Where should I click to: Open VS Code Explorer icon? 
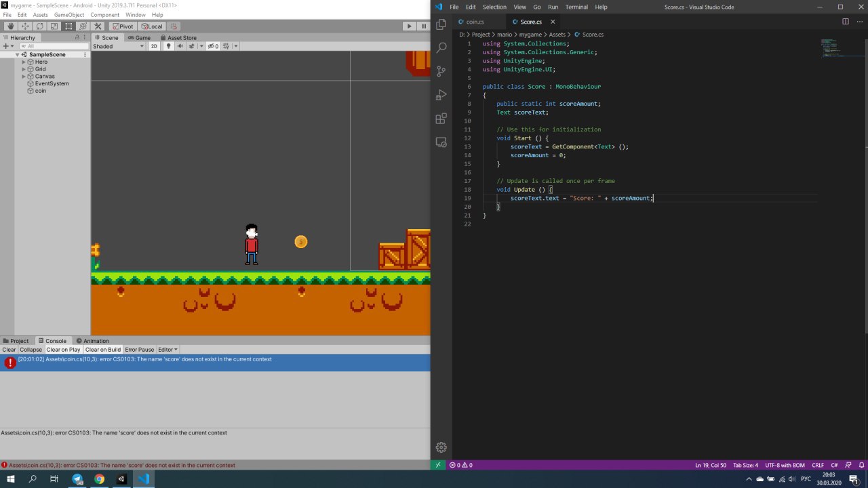click(x=441, y=24)
